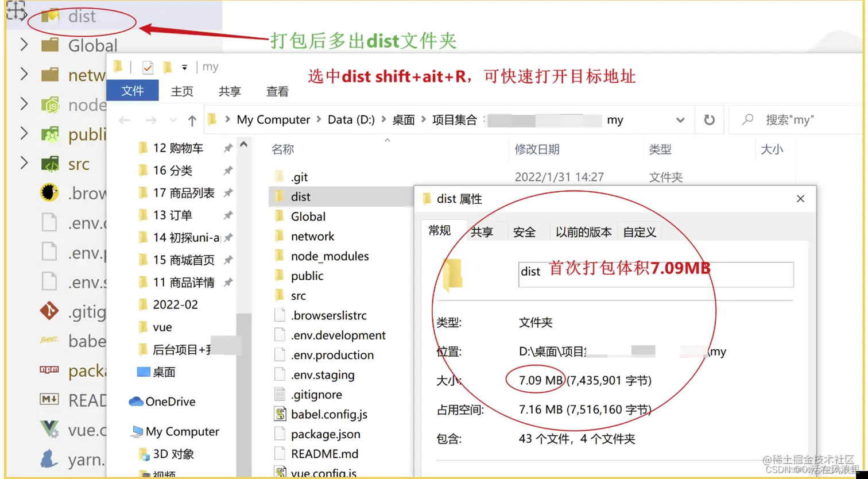Screen dimensions: 868x479
Task: Select 17 商品列表 in quick access
Action: [x=184, y=193]
